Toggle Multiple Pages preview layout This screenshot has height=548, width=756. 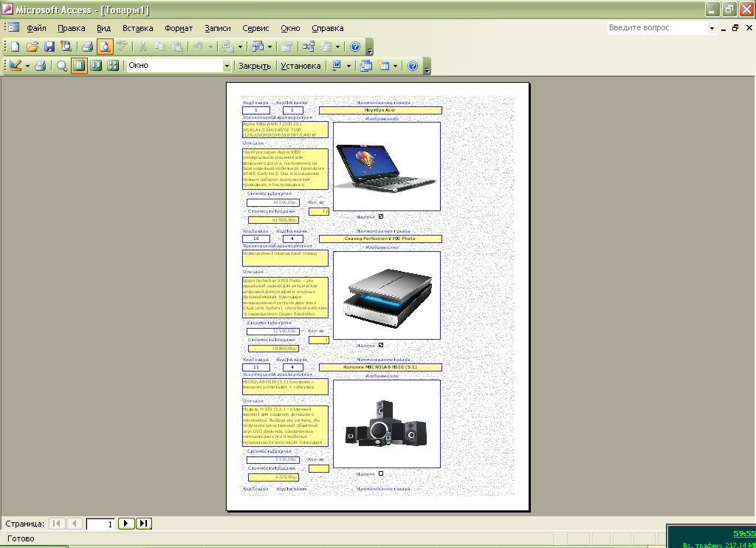coord(113,66)
